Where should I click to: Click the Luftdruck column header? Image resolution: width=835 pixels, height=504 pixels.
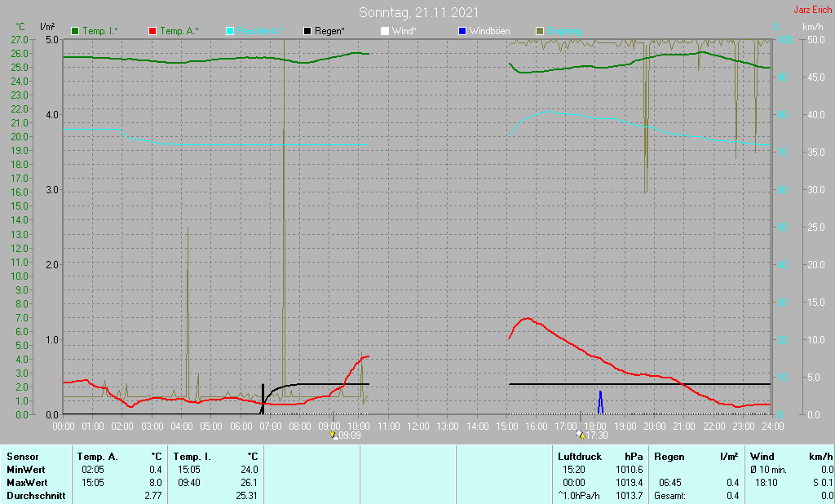[580, 457]
